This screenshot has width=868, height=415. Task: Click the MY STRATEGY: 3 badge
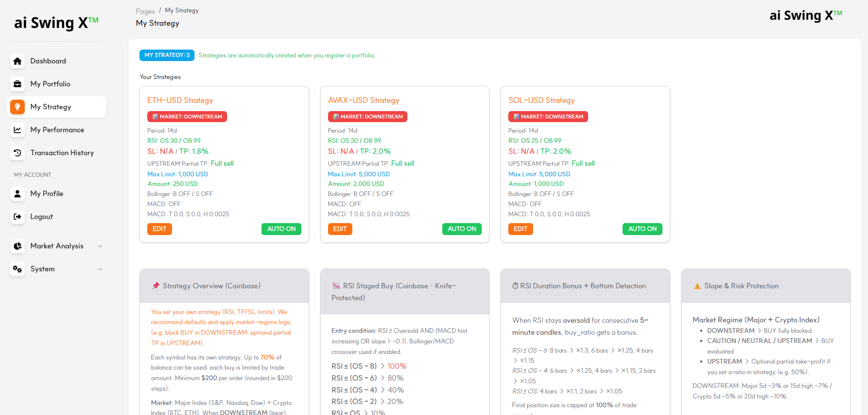click(167, 55)
